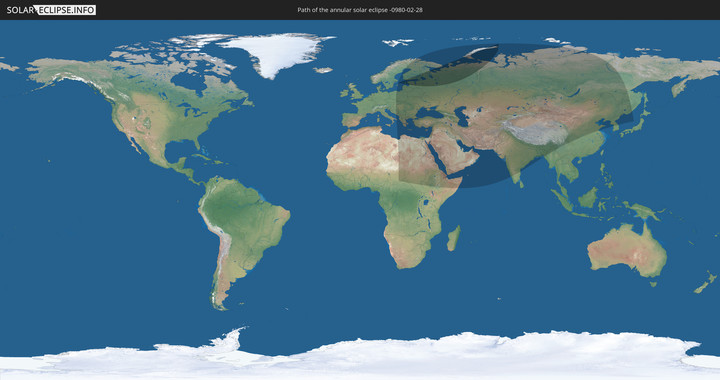Click Greenland on the map
This screenshot has height=380, width=720.
277,53
